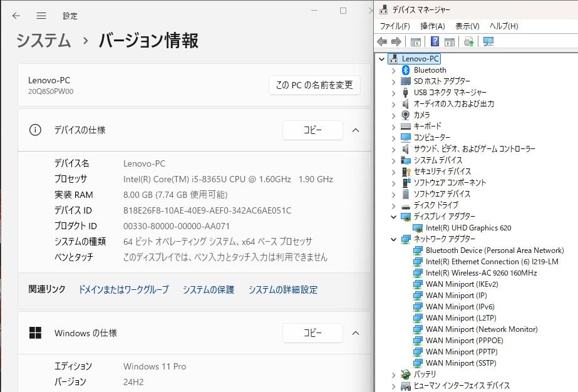Image resolution: width=578 pixels, height=392 pixels.
Task: Collapse the ネットワーク アダプター node
Action: [x=394, y=239]
